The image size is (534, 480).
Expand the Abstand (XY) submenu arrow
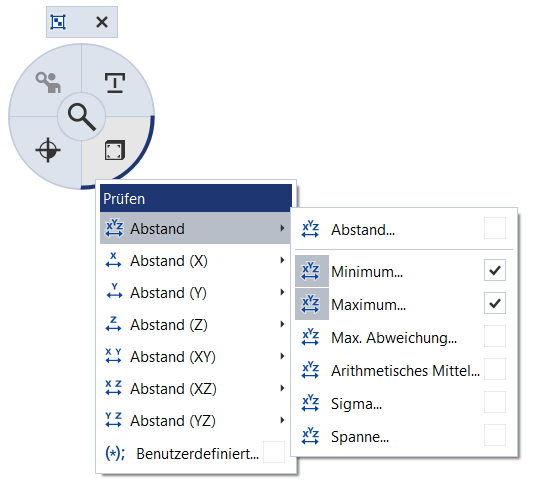(x=282, y=356)
